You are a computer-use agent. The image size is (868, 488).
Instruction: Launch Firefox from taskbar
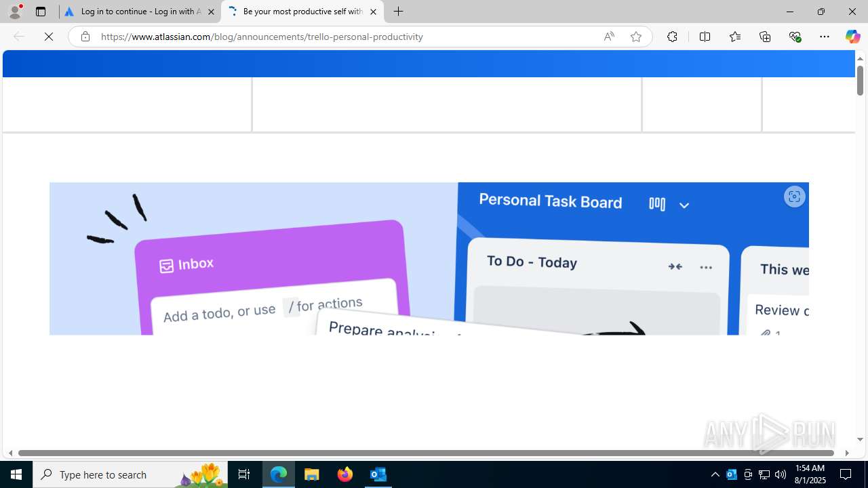tap(345, 474)
